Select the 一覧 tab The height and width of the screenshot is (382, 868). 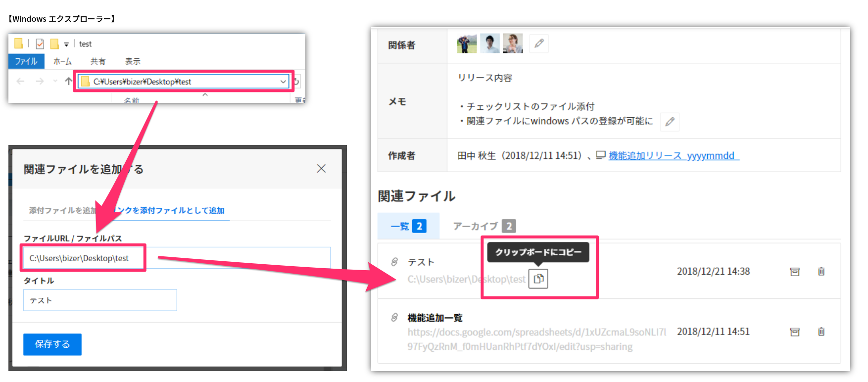pos(408,226)
